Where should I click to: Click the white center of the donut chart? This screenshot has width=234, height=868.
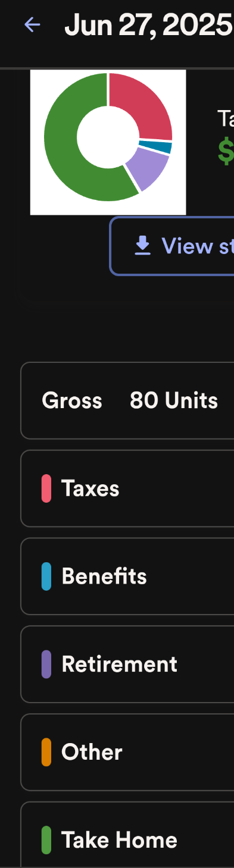pos(108,137)
